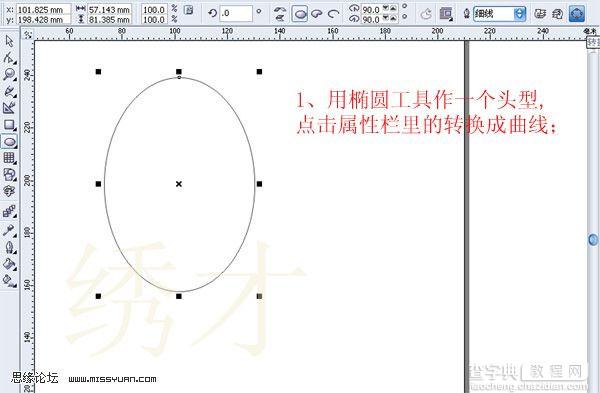Click the ellipse center X marker

[179, 184]
